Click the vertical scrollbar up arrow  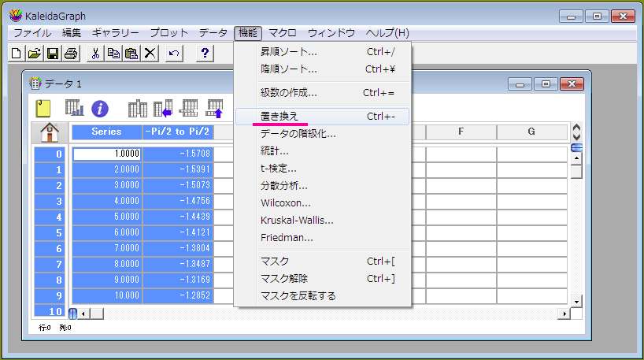tap(576, 158)
